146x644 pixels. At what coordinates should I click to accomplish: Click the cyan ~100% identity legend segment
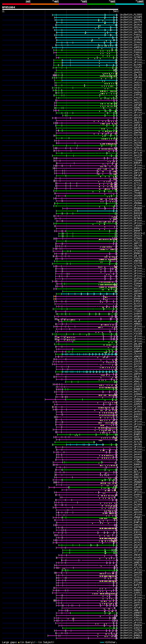[x=130, y=4]
